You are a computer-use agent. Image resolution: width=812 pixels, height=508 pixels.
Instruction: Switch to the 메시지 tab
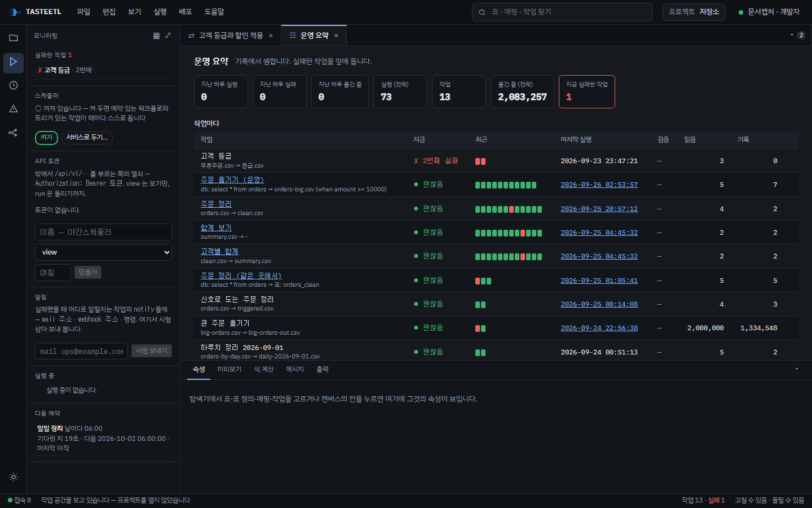click(x=295, y=369)
